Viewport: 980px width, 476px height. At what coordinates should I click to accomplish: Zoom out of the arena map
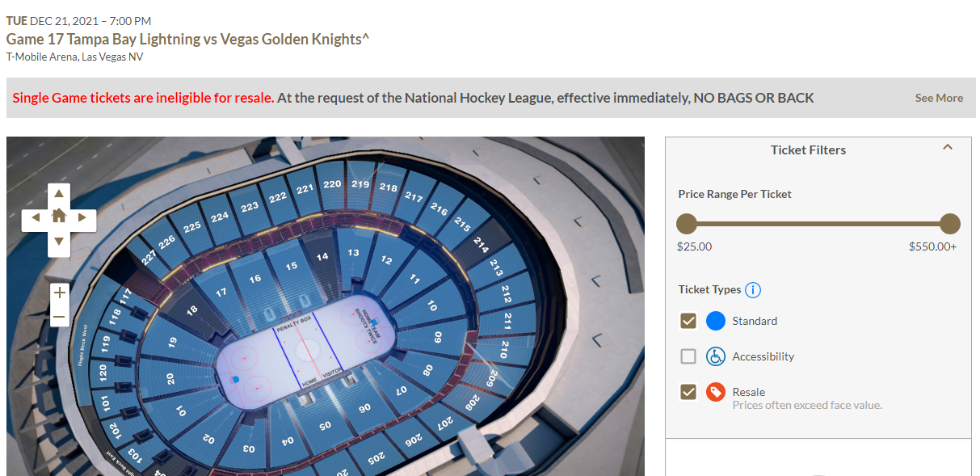tap(59, 318)
